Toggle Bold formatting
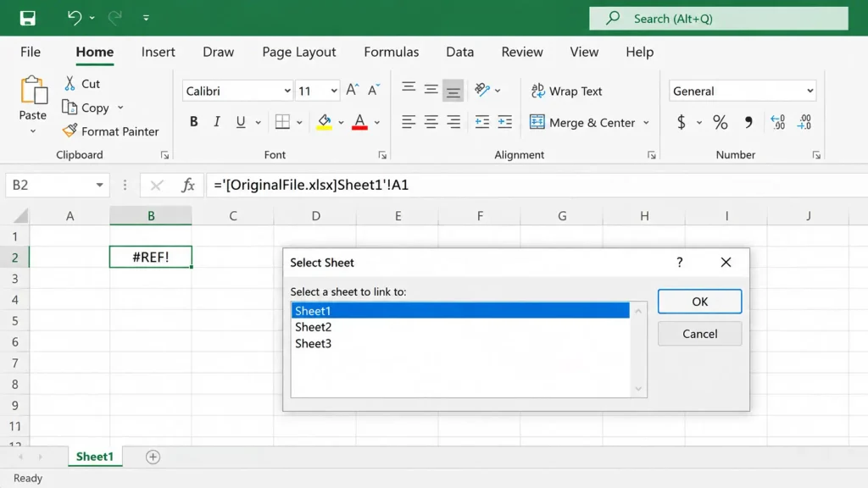The width and height of the screenshot is (868, 488). click(x=194, y=122)
